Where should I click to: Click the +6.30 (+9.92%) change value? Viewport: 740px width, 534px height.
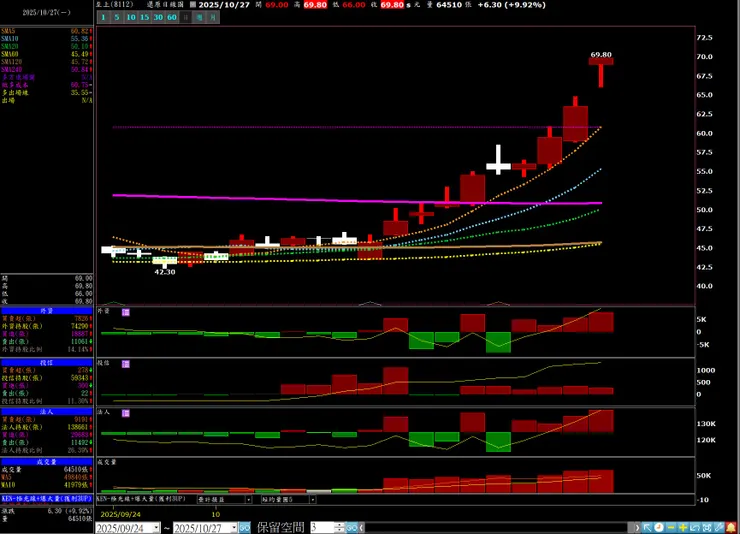click(x=512, y=5)
